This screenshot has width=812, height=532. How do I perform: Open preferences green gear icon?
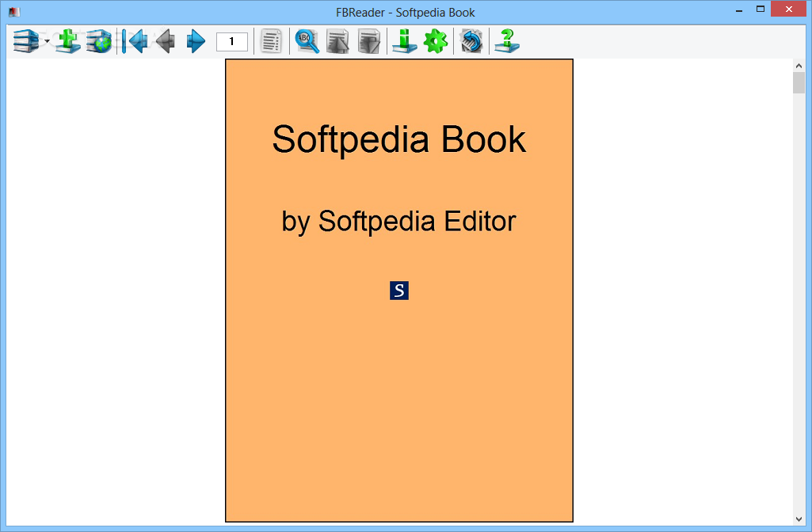pos(436,41)
